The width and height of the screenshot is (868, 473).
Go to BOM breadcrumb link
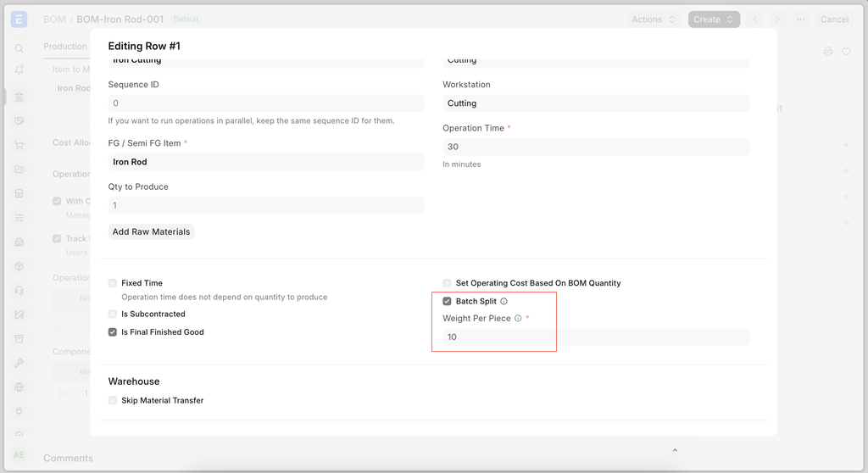point(55,19)
